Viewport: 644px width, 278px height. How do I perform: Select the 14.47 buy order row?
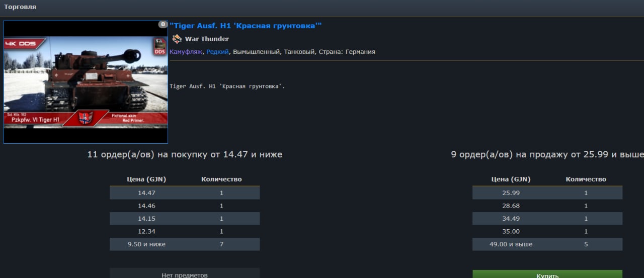(x=185, y=193)
